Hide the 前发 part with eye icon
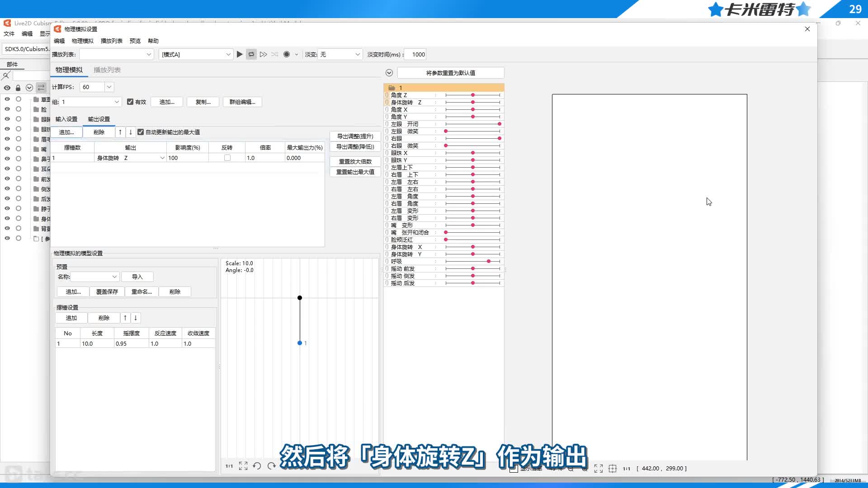Viewport: 868px width, 488px height. 7,178
